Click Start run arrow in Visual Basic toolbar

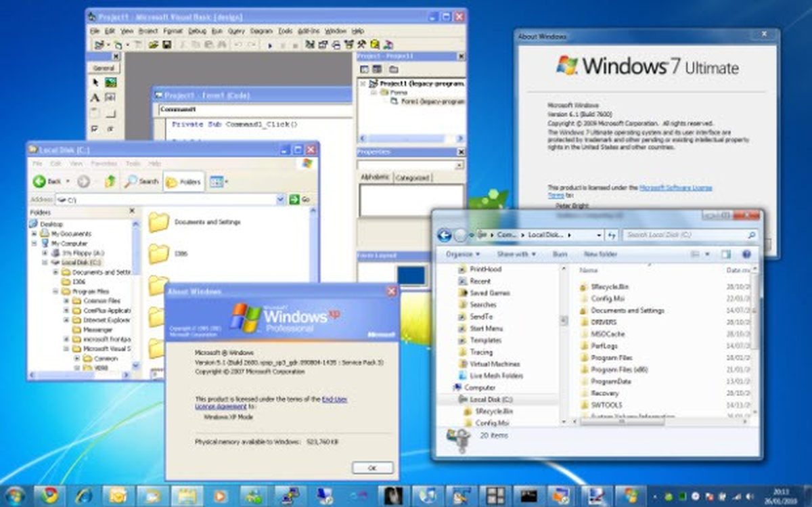(270, 46)
